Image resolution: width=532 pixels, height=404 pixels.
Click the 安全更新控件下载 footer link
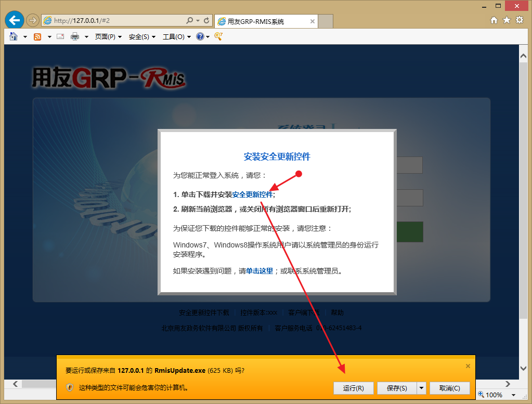point(204,312)
